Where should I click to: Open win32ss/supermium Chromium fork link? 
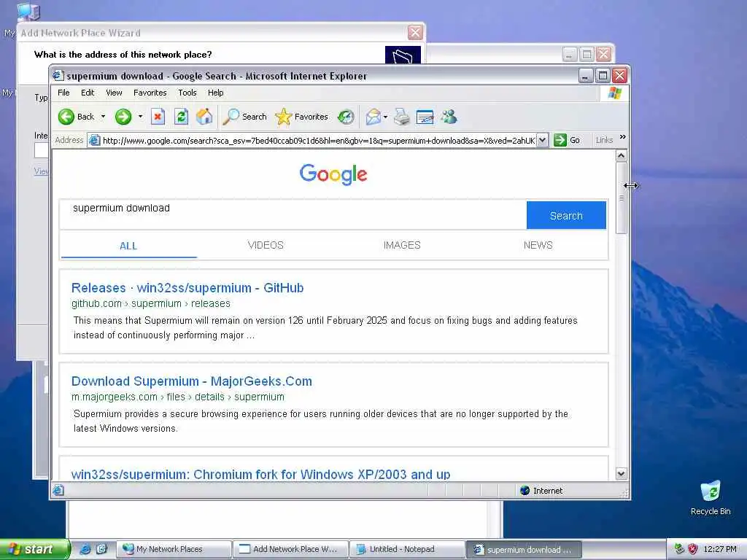[x=260, y=474]
